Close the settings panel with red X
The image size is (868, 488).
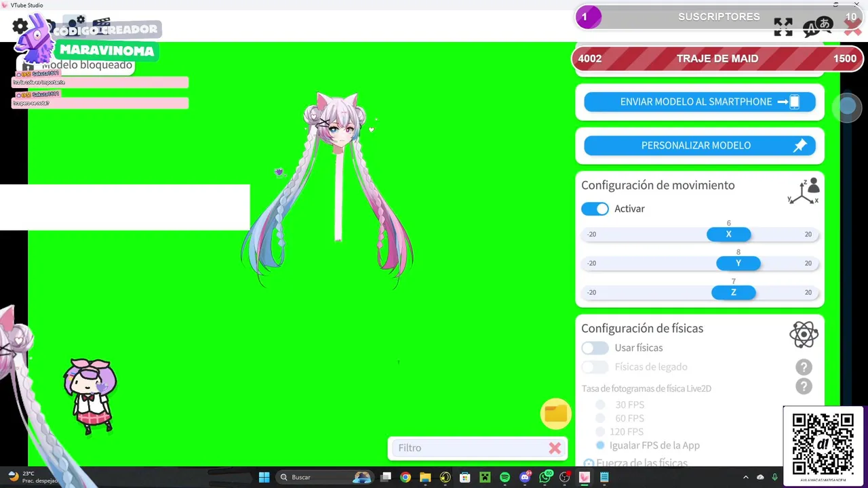(x=852, y=27)
